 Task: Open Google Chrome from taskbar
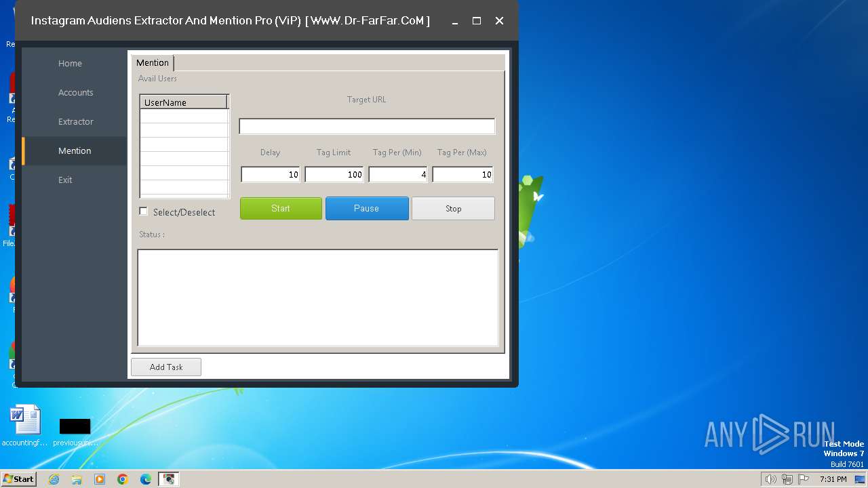point(123,479)
